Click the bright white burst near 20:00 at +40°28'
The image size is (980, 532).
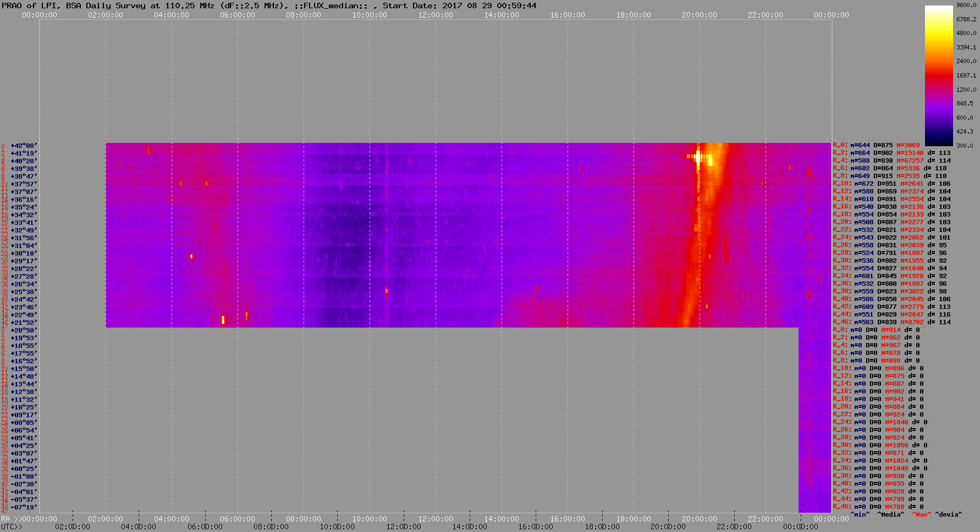click(x=698, y=157)
